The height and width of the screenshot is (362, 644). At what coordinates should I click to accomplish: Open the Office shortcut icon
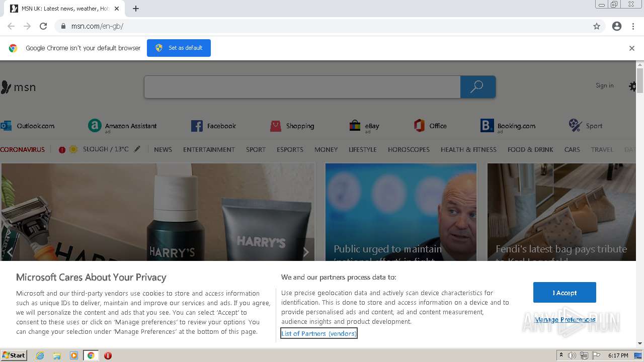[x=419, y=126]
